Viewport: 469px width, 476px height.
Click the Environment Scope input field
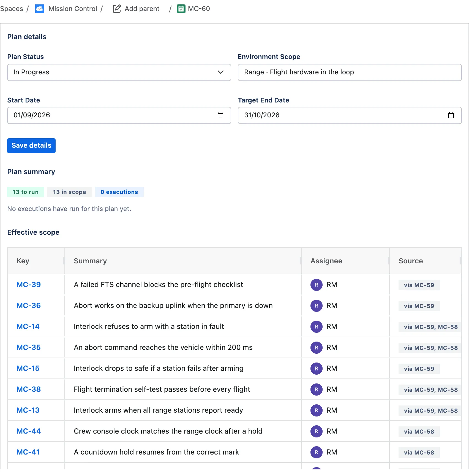click(350, 72)
